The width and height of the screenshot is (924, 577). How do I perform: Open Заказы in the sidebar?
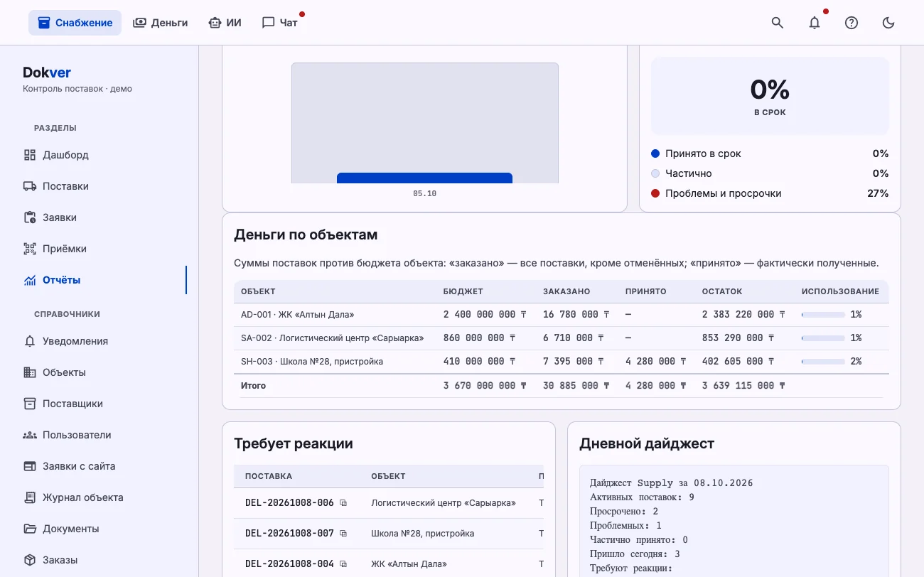click(100, 560)
